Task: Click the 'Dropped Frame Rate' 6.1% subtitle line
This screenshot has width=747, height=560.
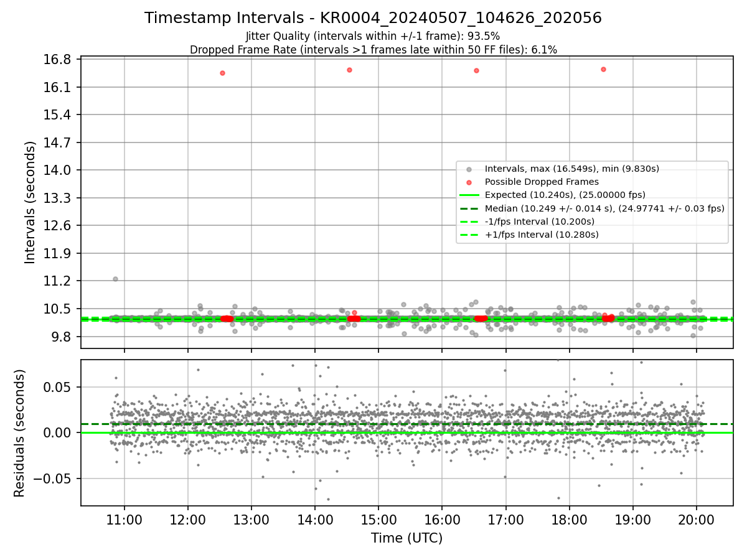Action: (x=373, y=49)
